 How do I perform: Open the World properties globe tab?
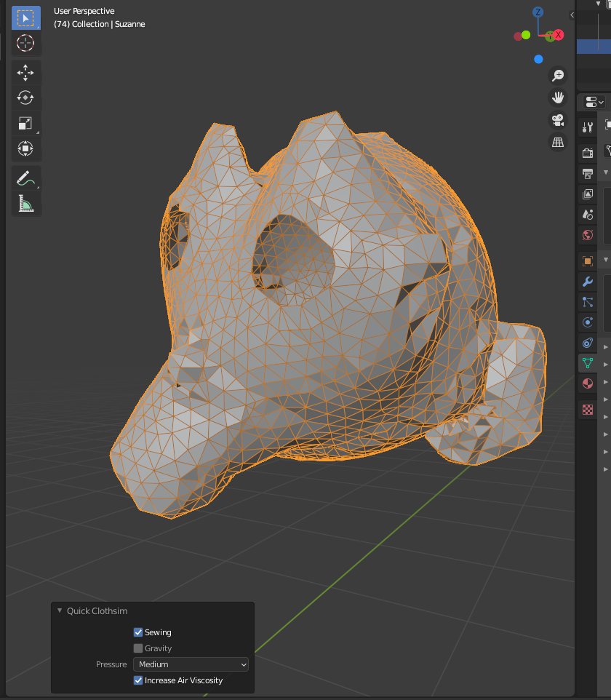point(588,235)
